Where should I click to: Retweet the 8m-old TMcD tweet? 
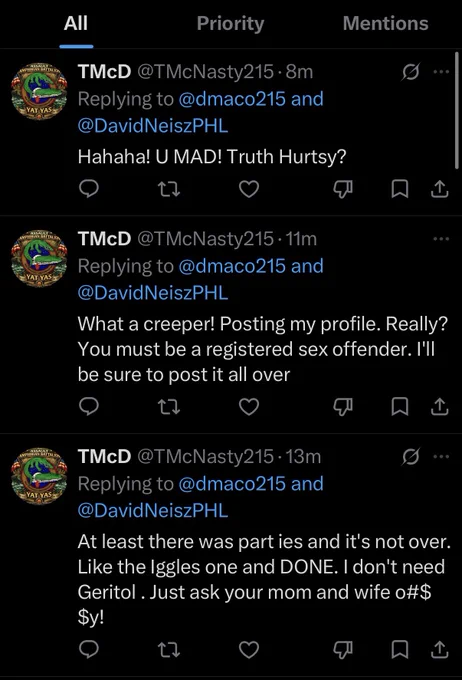tap(168, 189)
